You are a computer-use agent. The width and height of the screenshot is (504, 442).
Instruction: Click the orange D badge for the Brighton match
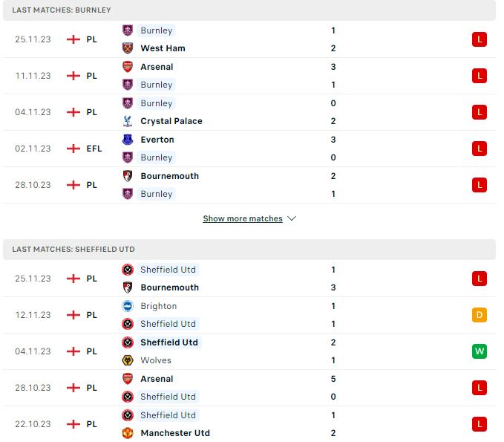click(480, 315)
